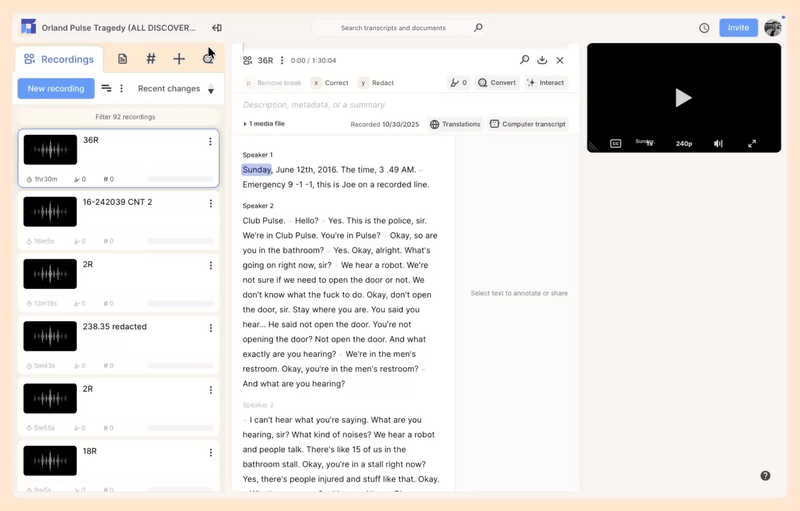Select the 16-242039 CNT 2 recording thumbnail
The width and height of the screenshot is (800, 511).
(50, 212)
